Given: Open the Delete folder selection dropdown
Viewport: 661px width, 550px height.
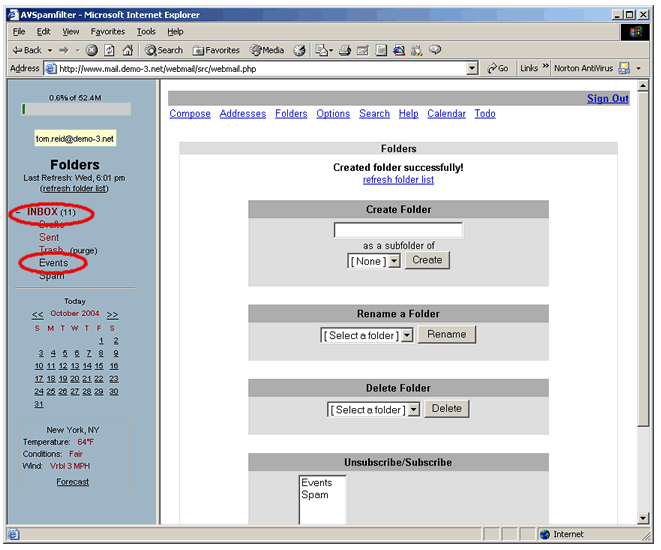Looking at the screenshot, I should 413,409.
